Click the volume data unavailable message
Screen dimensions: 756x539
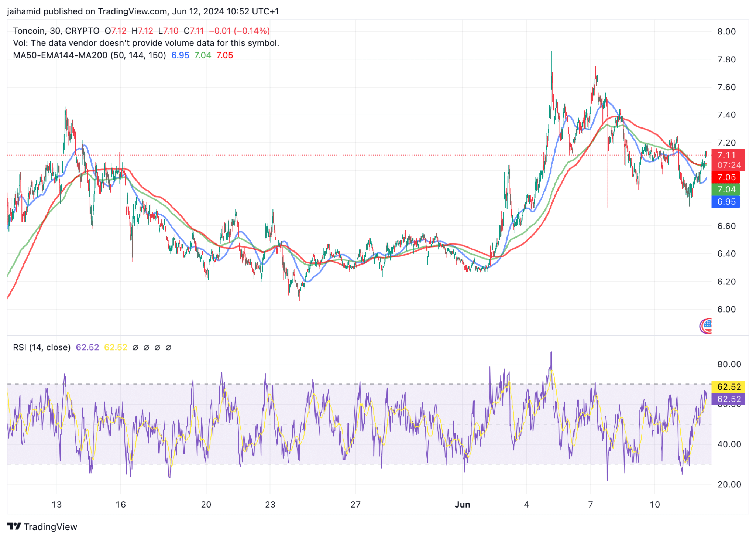[146, 43]
